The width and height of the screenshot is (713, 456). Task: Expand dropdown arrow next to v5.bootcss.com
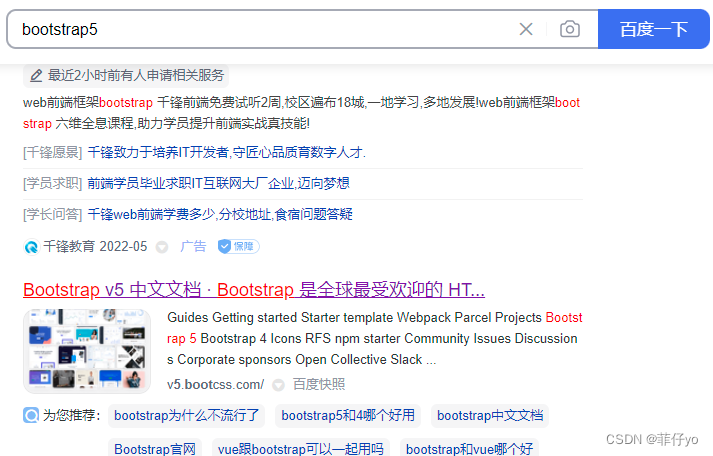click(278, 386)
